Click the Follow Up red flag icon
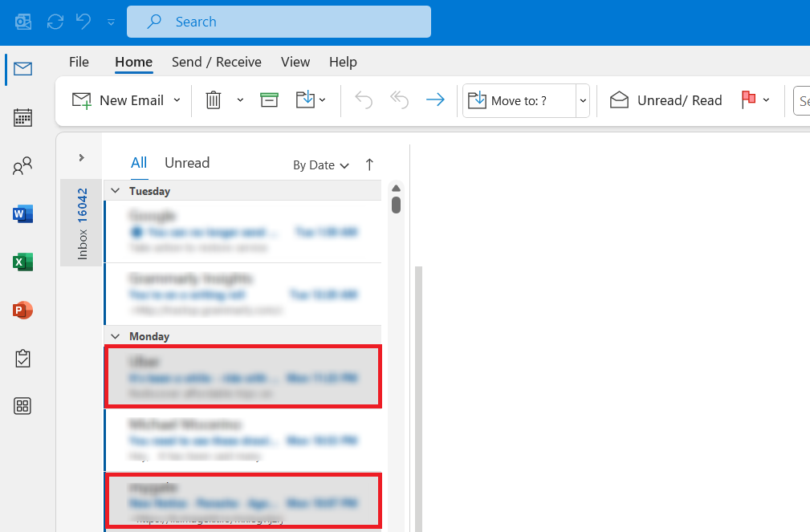This screenshot has width=810, height=532. coord(748,99)
